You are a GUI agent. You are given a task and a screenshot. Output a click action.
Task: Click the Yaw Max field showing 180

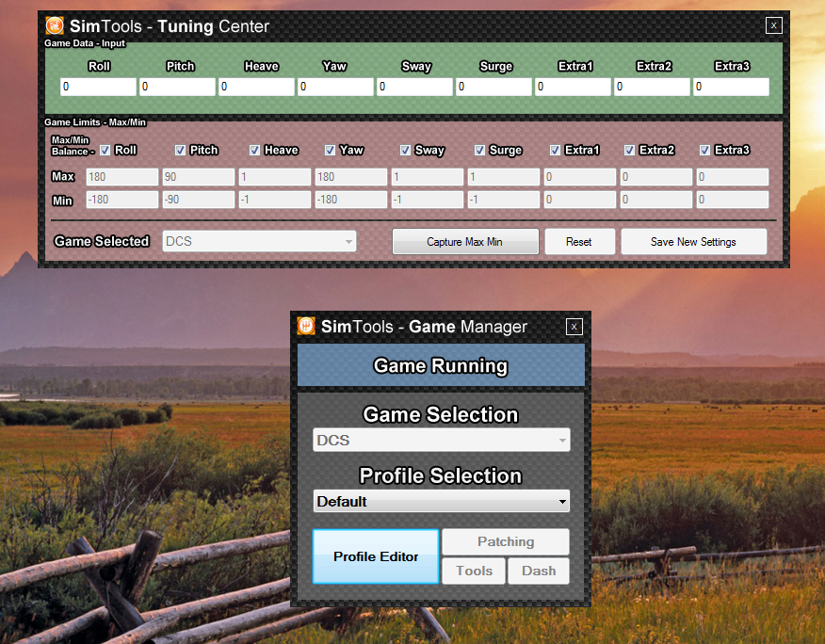351,177
